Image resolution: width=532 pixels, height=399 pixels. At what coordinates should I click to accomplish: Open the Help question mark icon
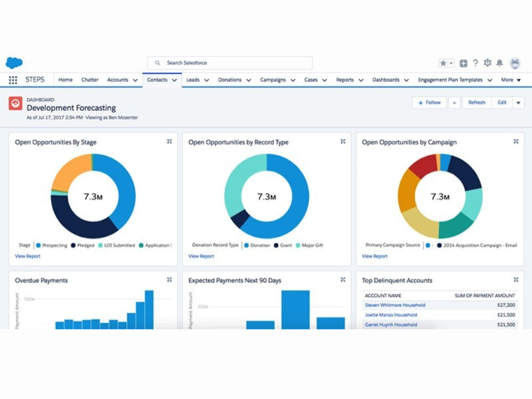pos(475,63)
